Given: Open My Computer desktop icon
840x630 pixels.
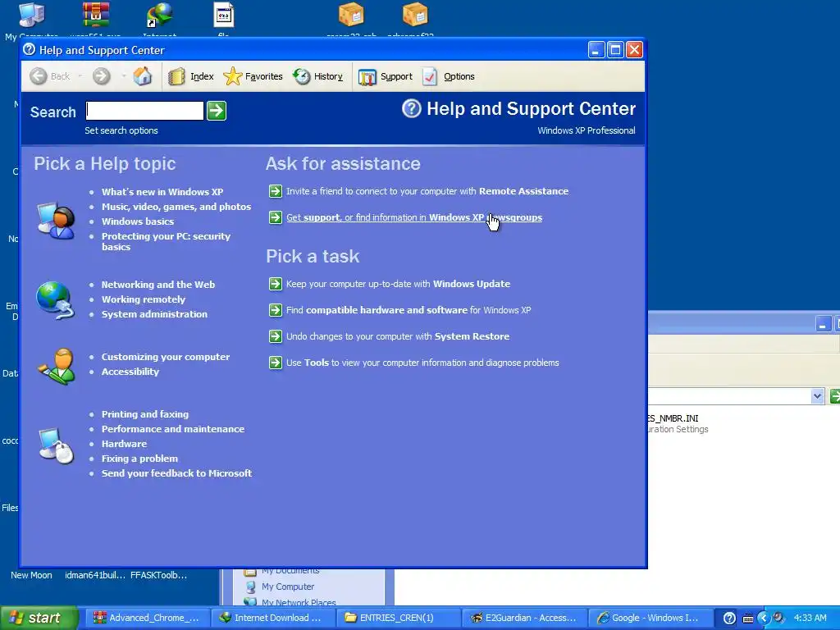Looking at the screenshot, I should point(31,21).
